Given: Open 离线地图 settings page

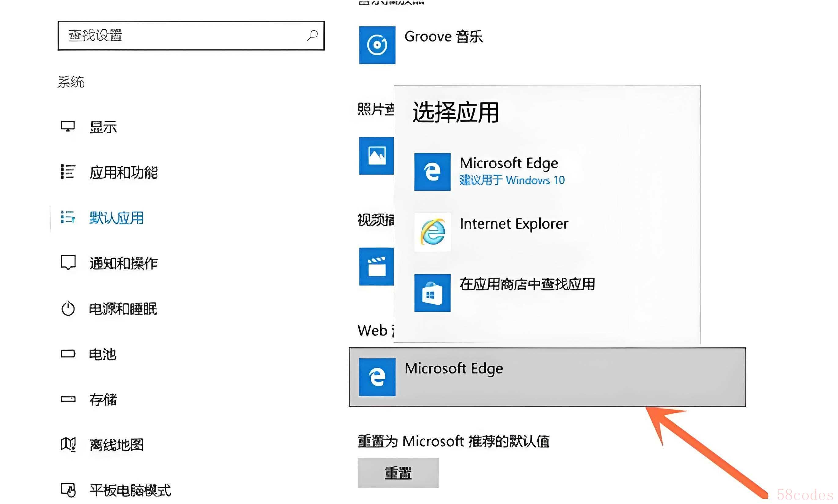Looking at the screenshot, I should [116, 445].
